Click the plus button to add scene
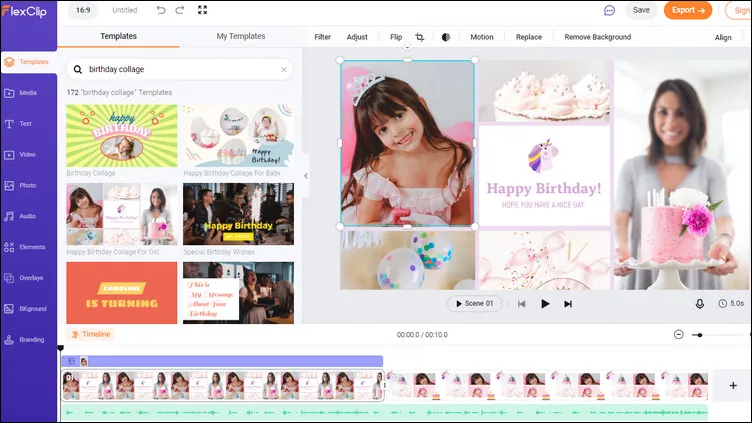Screen dimensions: 752x423 coord(733,385)
